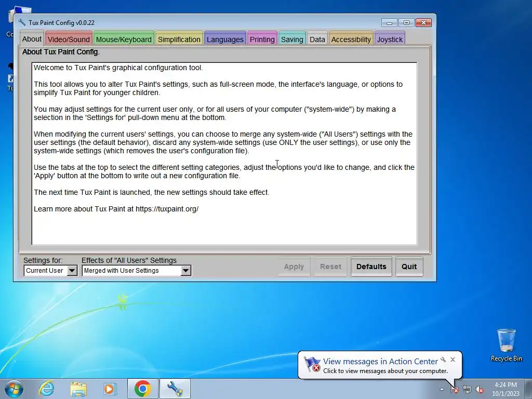Click the 'Learn more about Tux Paint' line
Screen dimensions: 532x399
tap(116, 209)
